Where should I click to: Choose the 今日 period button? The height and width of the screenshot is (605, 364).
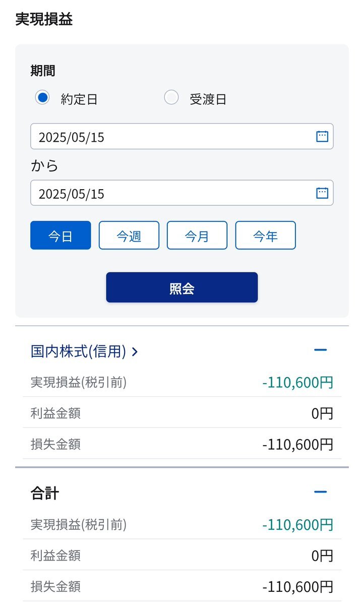tap(60, 235)
